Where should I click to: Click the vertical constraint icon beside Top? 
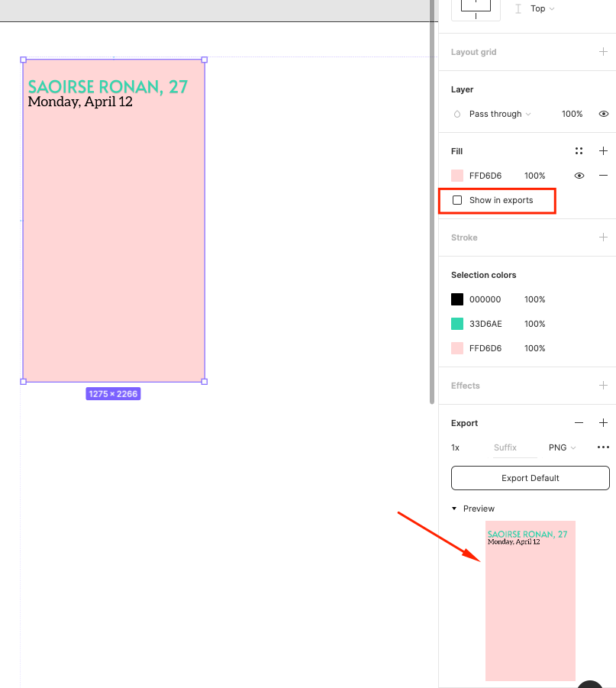(x=518, y=8)
